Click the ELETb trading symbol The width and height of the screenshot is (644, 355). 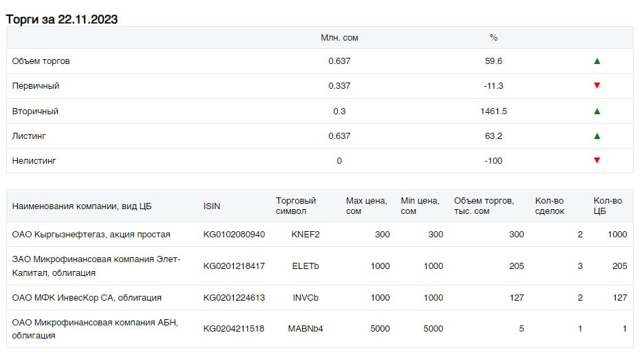point(305,266)
